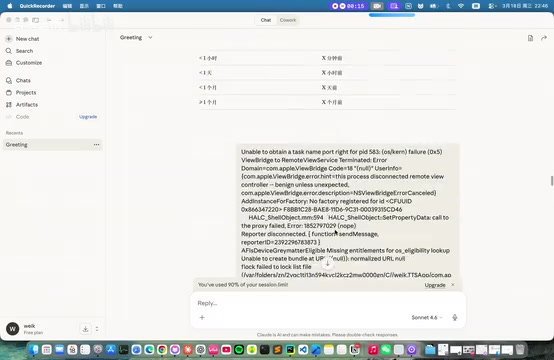Viewport: 554px width, 360px height.
Task: Open the App Store from the Dock
Action: [111, 350]
